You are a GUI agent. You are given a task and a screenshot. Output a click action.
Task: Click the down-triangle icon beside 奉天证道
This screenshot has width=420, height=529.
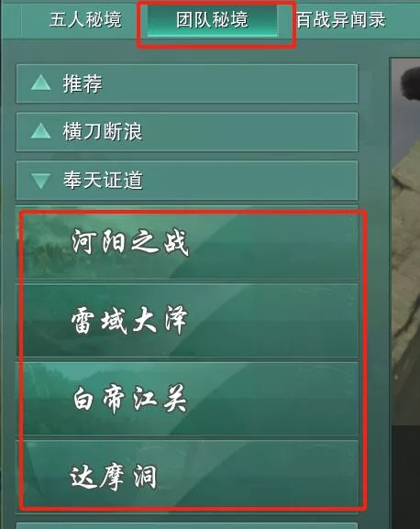40,181
